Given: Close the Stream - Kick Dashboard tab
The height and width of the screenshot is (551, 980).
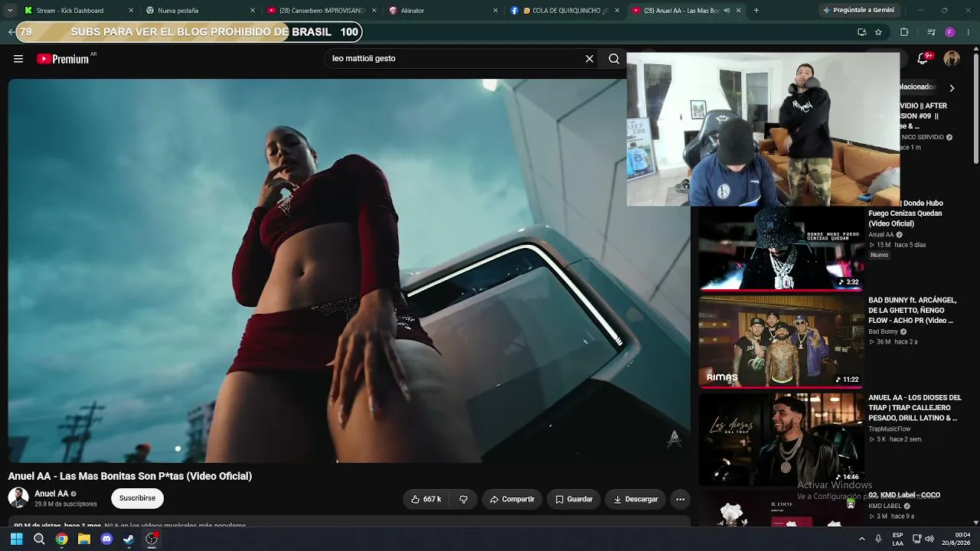Looking at the screenshot, I should (x=131, y=11).
